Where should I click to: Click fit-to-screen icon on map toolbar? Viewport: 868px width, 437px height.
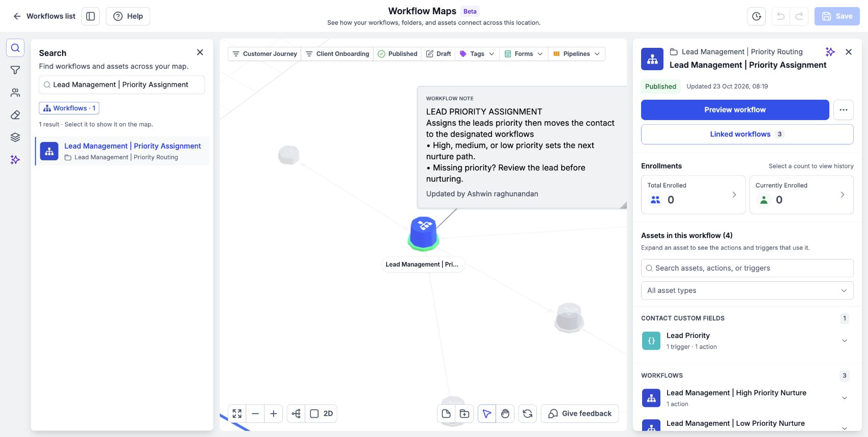tap(237, 414)
